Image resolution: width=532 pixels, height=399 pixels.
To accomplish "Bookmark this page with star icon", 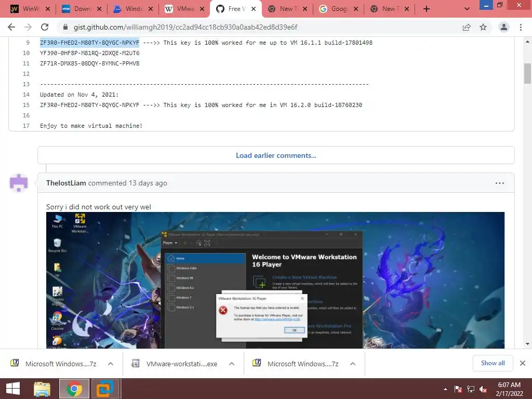I will (x=483, y=27).
